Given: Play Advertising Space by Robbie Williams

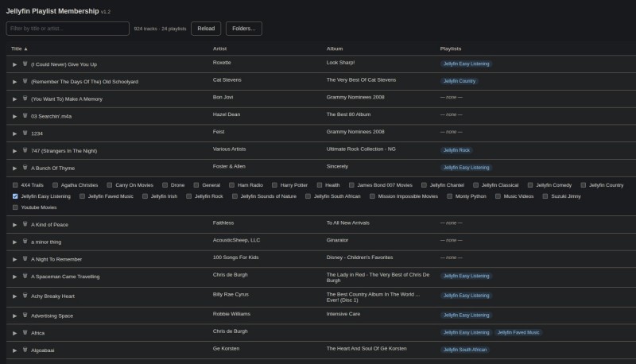Looking at the screenshot, I should tap(14, 316).
